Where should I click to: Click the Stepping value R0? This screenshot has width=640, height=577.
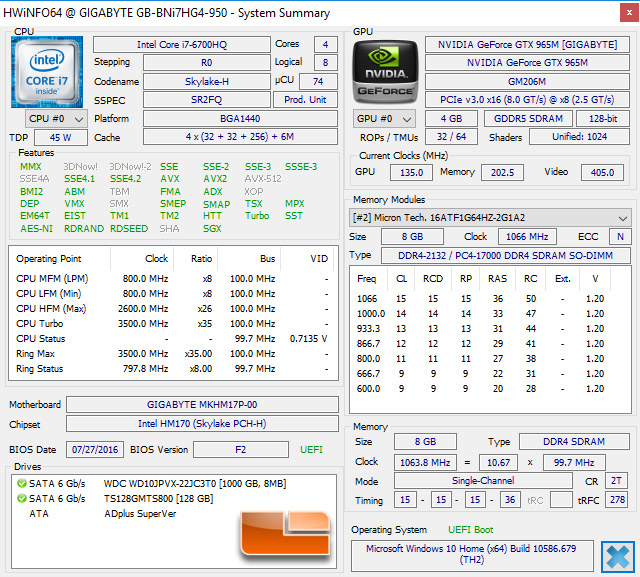pyautogui.click(x=207, y=63)
